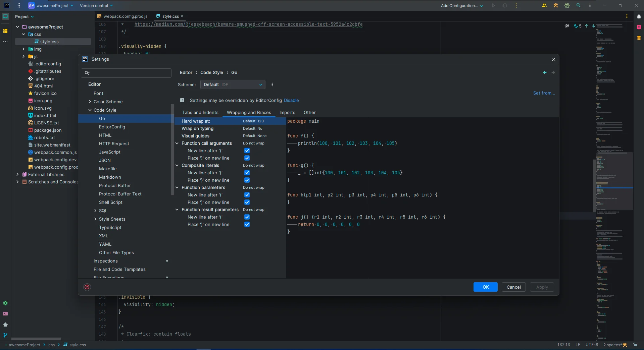The width and height of the screenshot is (644, 350).
Task: Select TypeScript in the Code Style list
Action: pos(110,228)
